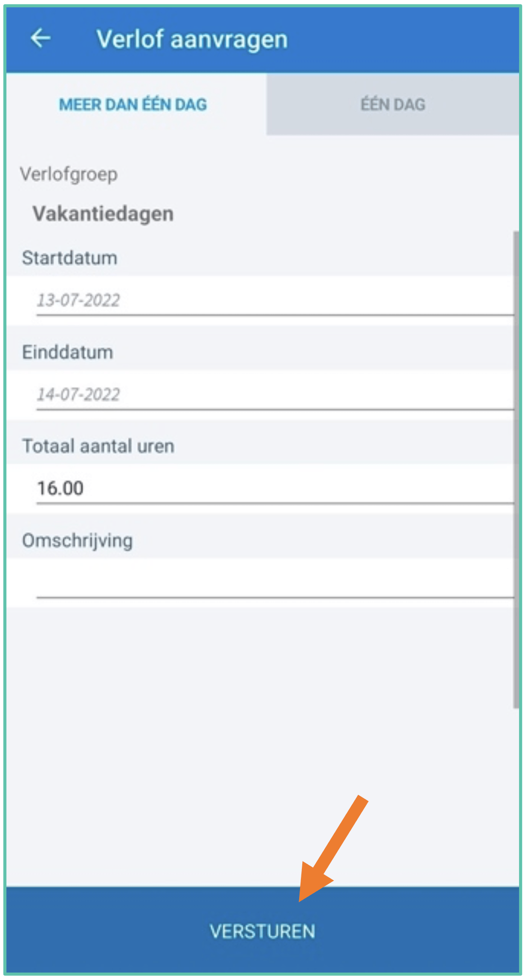Select the MEER DAN ÉÉN DAG tab
This screenshot has height=980, width=529.
[x=133, y=104]
